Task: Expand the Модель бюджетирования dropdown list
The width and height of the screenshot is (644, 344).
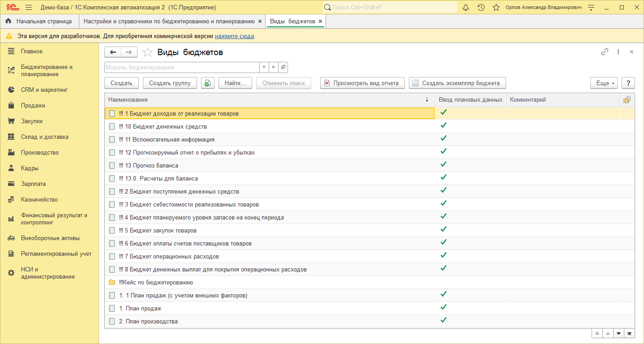Action: click(x=264, y=67)
